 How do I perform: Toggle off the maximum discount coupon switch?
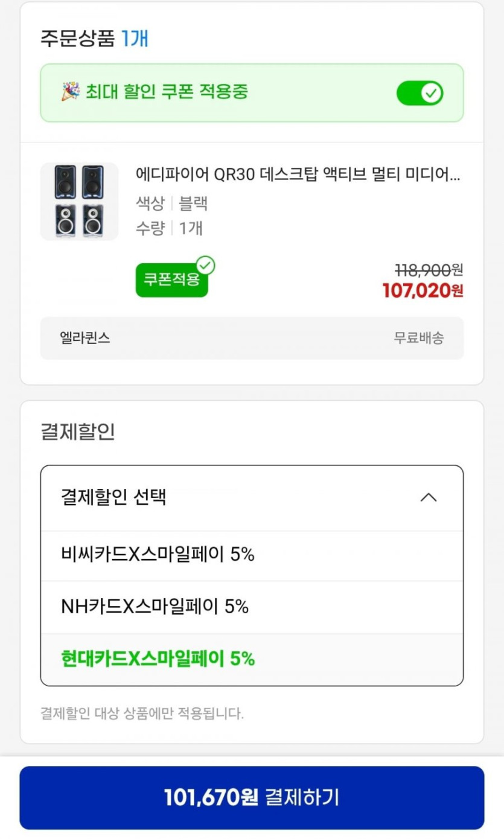tap(419, 93)
